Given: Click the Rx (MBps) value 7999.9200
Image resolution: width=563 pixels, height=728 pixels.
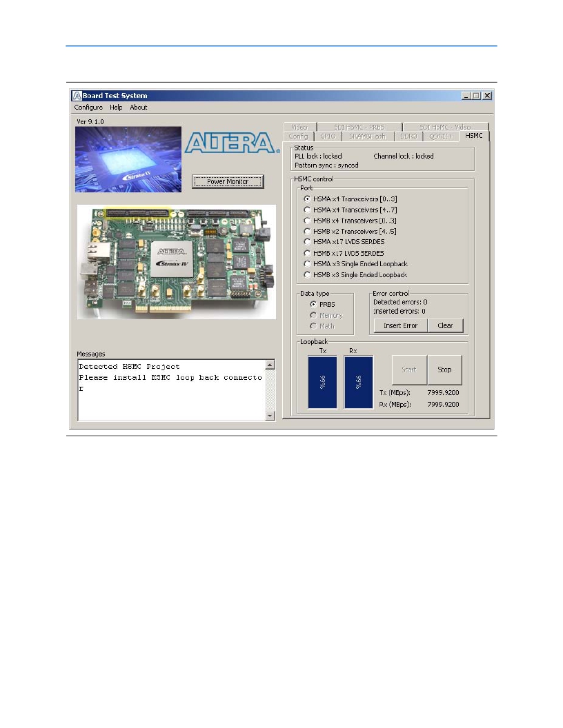Looking at the screenshot, I should pyautogui.click(x=443, y=405).
